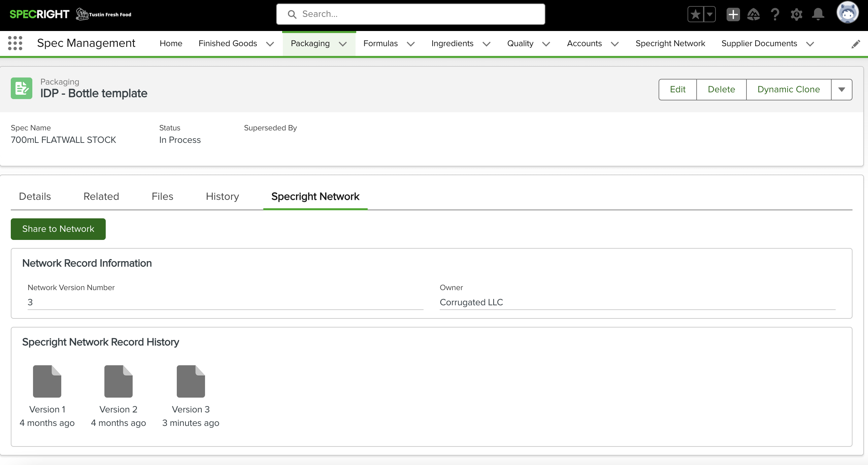Open the Ingredients nav tab
This screenshot has width=868, height=465.
pyautogui.click(x=452, y=43)
